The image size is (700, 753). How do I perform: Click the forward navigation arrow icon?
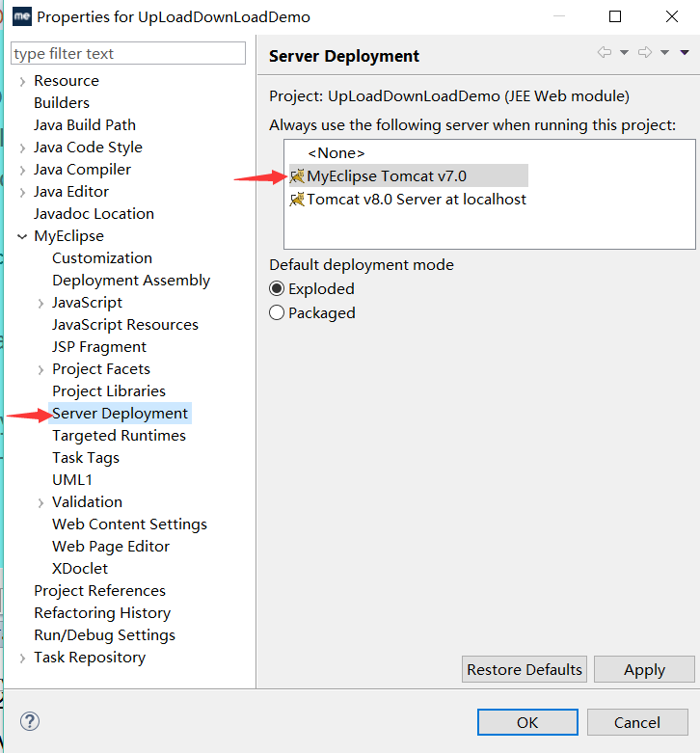pyautogui.click(x=645, y=52)
